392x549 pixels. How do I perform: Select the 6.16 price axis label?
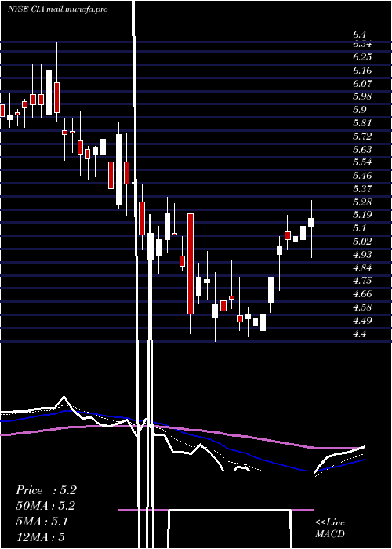click(x=362, y=71)
